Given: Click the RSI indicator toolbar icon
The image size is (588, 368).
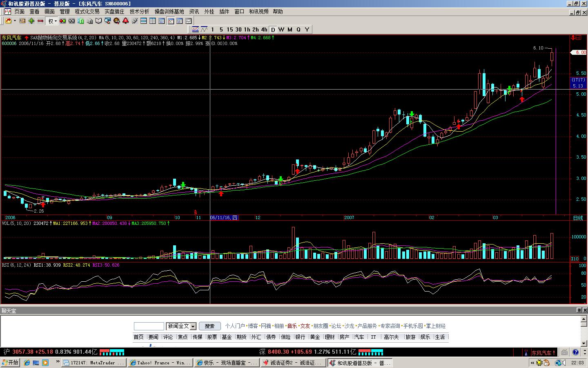Looking at the screenshot, I should point(22,21).
